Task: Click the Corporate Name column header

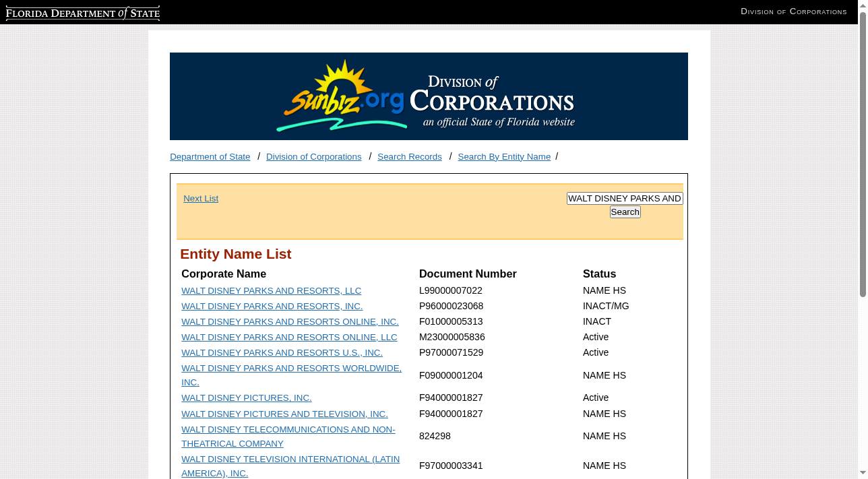Action: click(x=224, y=274)
